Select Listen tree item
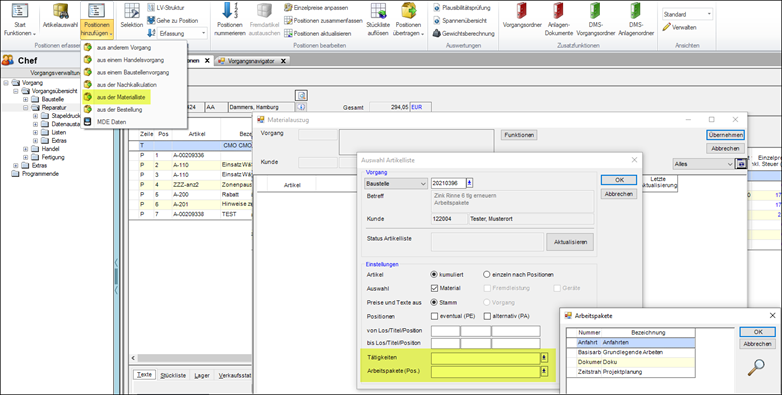The height and width of the screenshot is (395, 782). tap(58, 133)
